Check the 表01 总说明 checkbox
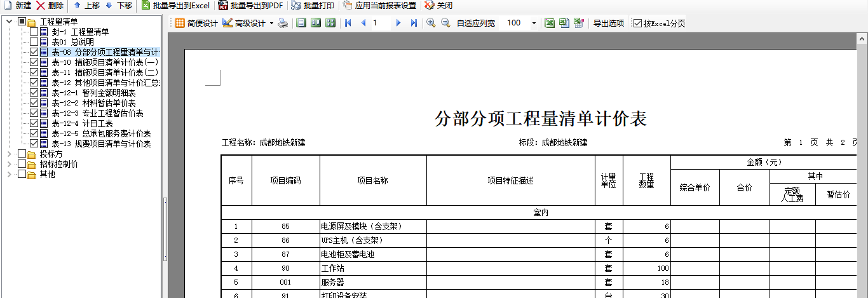Viewport: 868px width, 298px height. 34,42
